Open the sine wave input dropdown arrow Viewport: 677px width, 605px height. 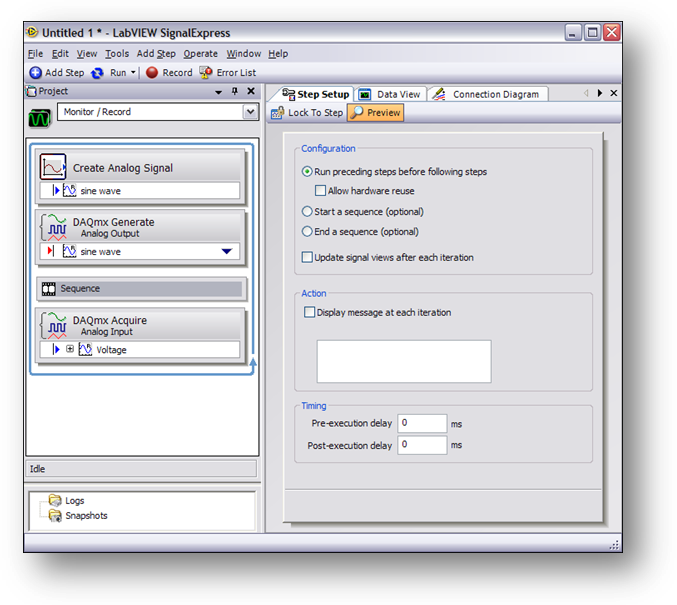click(227, 252)
